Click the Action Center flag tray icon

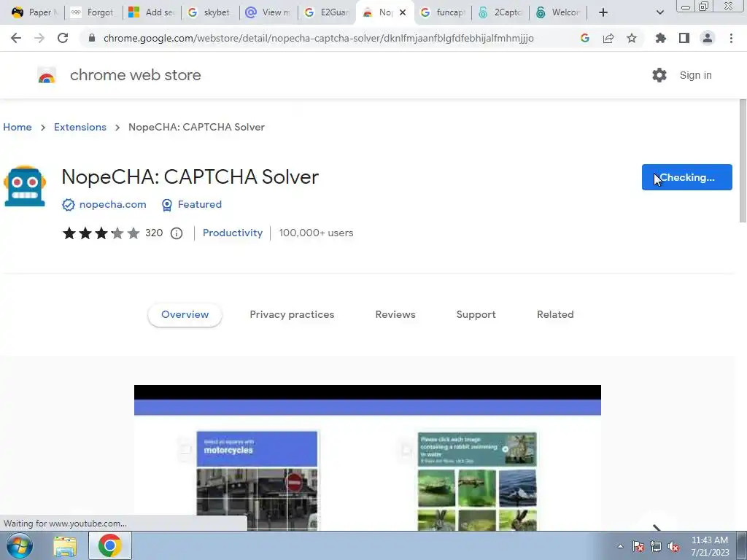638,547
